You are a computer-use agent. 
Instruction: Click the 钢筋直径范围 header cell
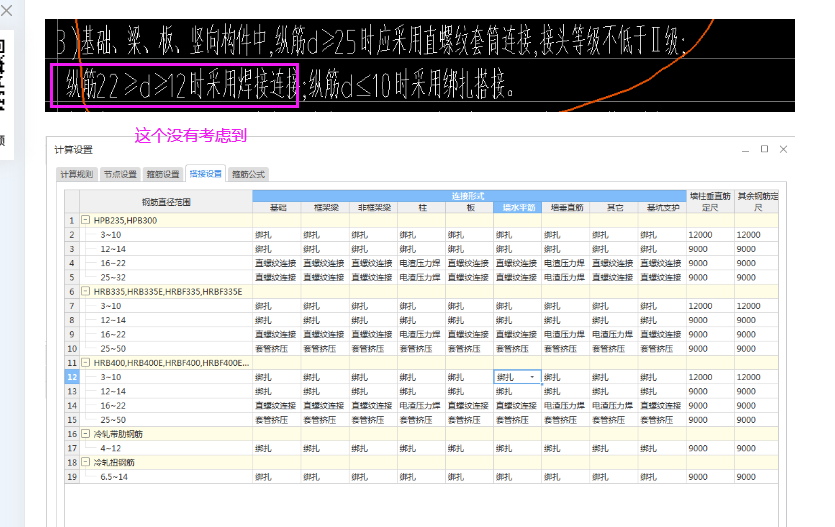166,202
